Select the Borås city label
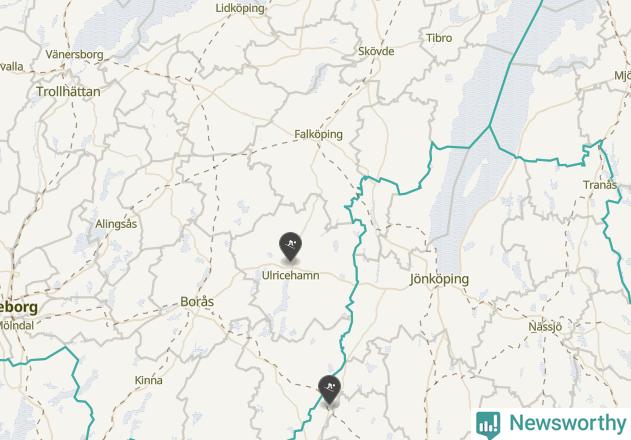Viewport: 631px width, 440px height. coord(197,302)
